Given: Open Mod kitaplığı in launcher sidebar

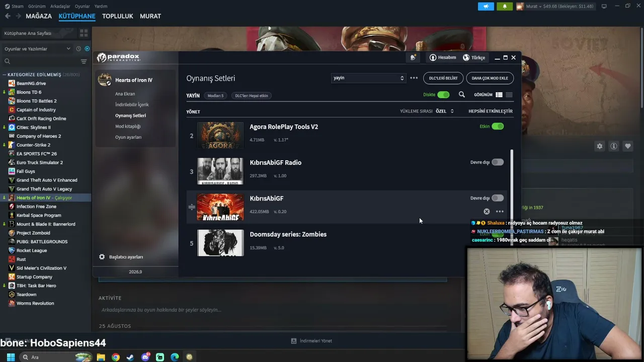Looking at the screenshot, I should click(128, 126).
